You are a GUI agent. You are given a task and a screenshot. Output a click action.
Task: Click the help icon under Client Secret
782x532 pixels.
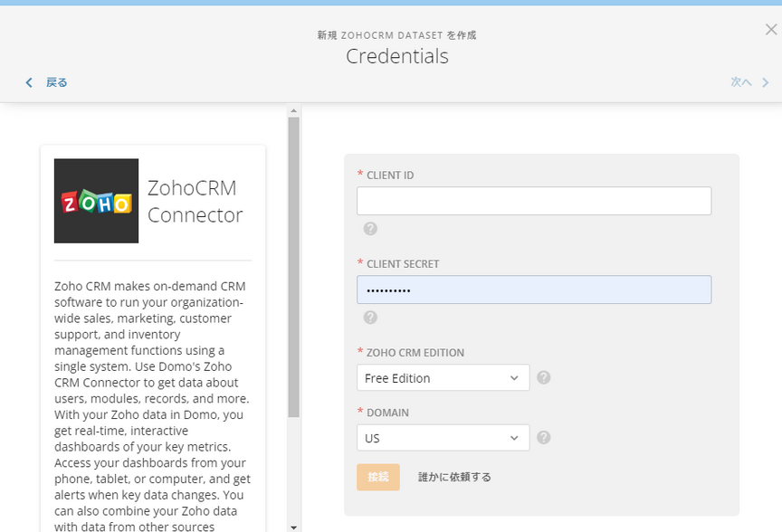click(x=370, y=318)
